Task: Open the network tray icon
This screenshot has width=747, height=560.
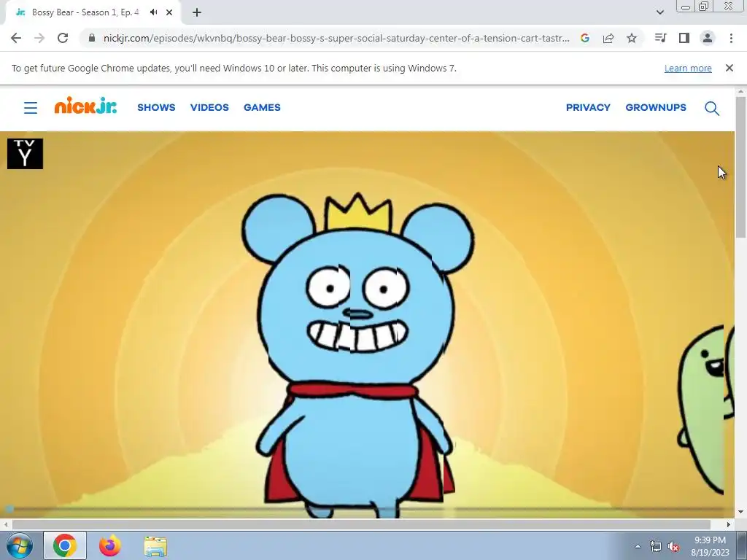Action: (x=656, y=546)
